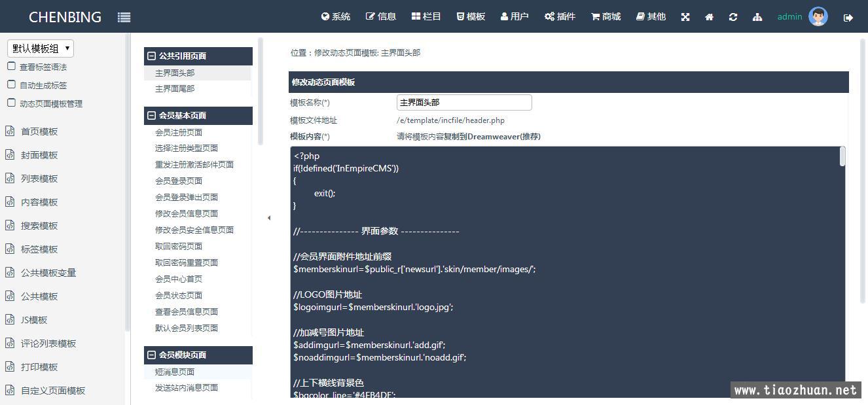Collapse the 公共引用页面 section

click(152, 56)
